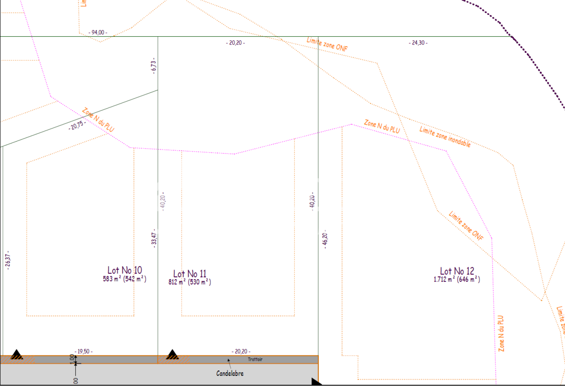Select the 24,30 dimension along top boundary
Viewport: 565px width, 392px height.
click(418, 43)
